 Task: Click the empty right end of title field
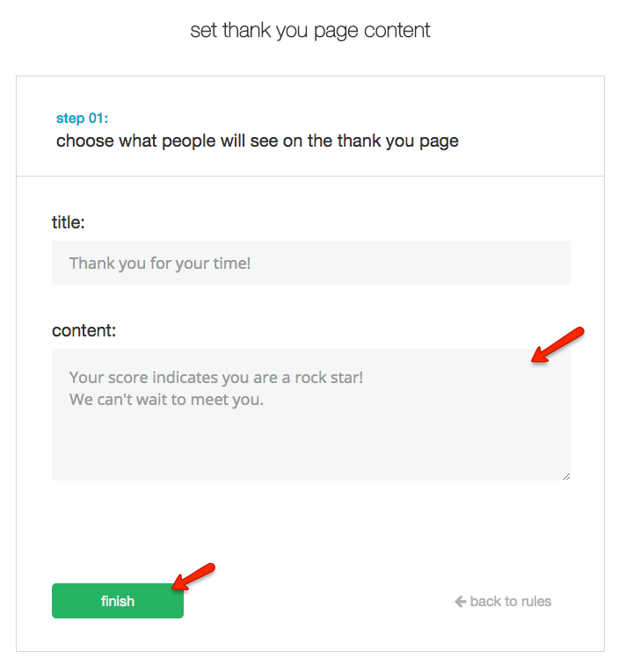click(492, 263)
